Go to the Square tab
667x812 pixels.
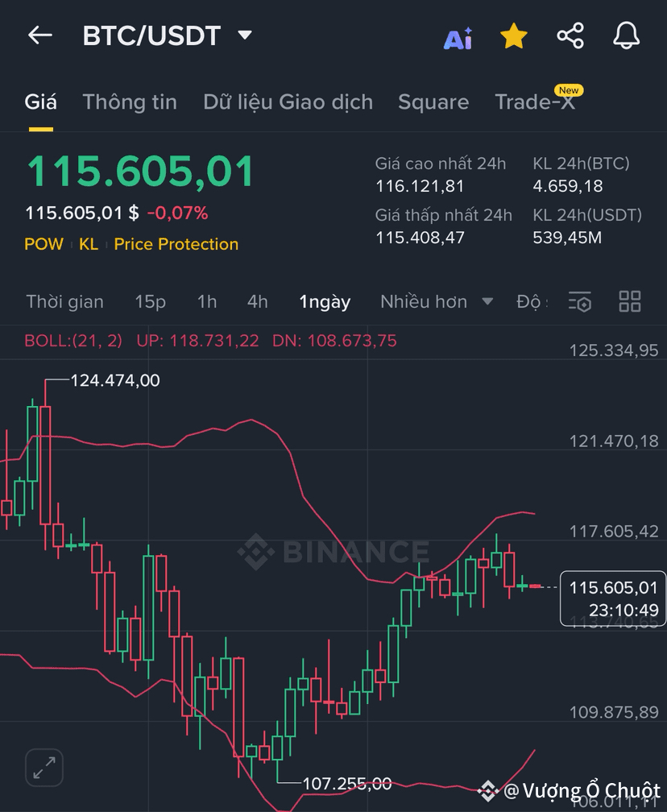tap(433, 102)
